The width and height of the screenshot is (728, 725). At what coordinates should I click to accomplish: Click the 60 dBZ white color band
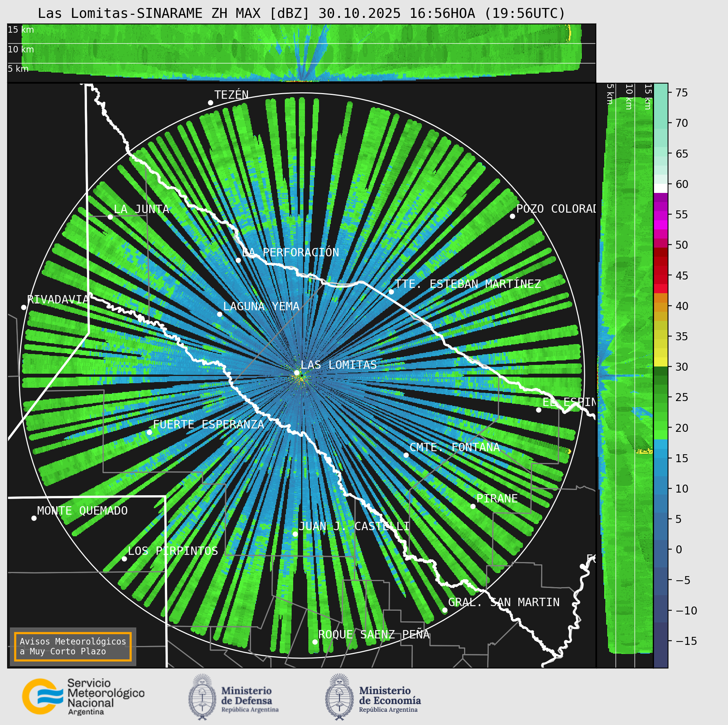(661, 188)
